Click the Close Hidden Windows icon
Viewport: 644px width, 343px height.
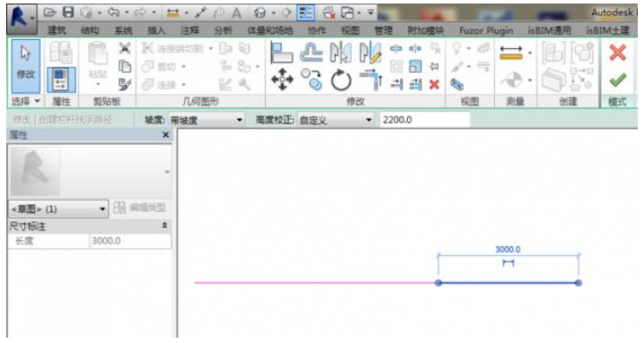pyautogui.click(x=329, y=13)
